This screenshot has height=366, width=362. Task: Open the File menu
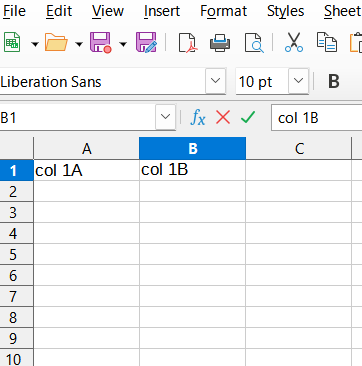coord(14,11)
